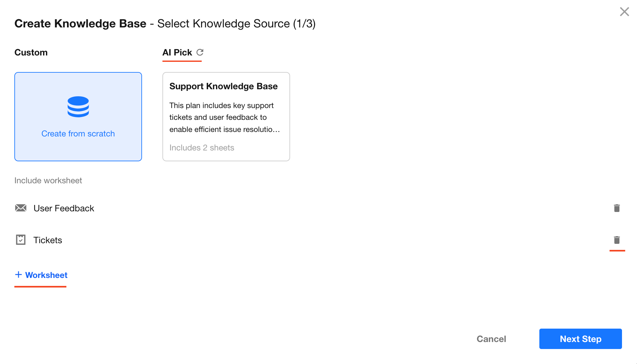Screen dimensions: 637x364
Task: Click the database stack icon
Action: pyautogui.click(x=78, y=107)
